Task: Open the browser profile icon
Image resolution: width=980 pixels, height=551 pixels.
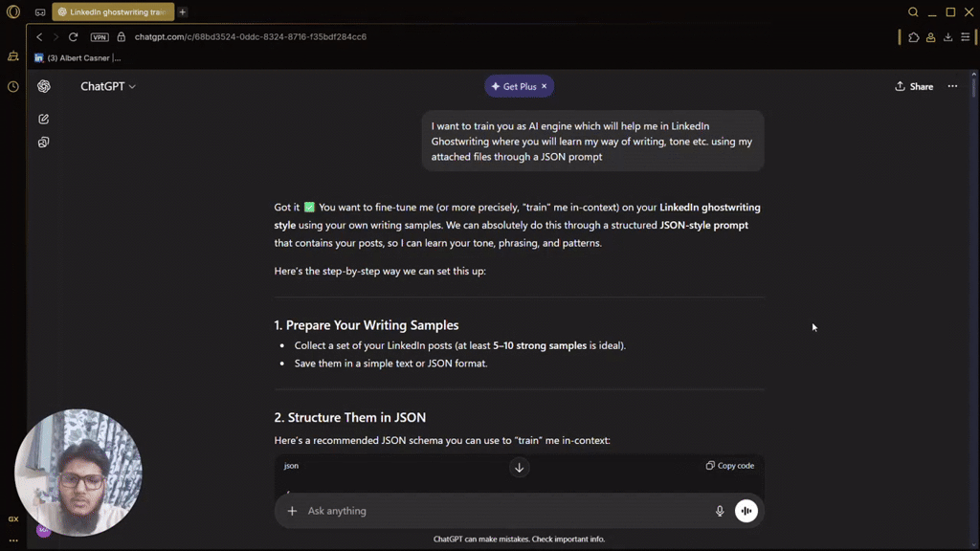Action: pyautogui.click(x=930, y=37)
